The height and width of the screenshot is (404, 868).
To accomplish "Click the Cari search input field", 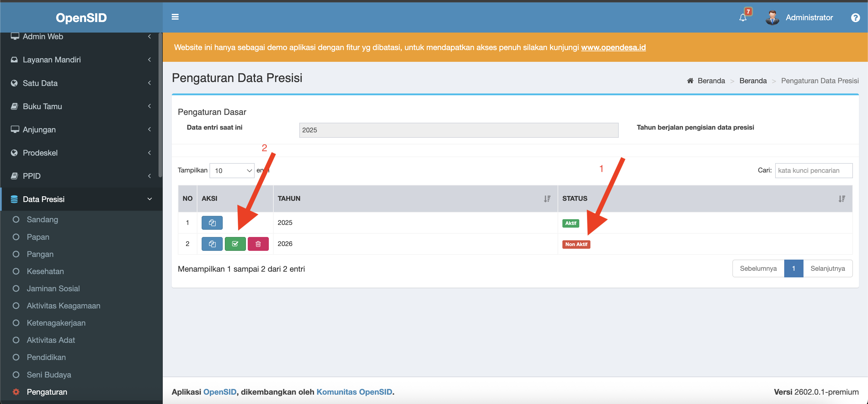I will tap(813, 171).
